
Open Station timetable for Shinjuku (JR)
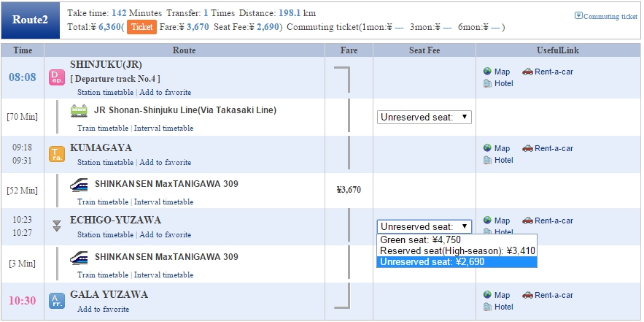pos(105,92)
